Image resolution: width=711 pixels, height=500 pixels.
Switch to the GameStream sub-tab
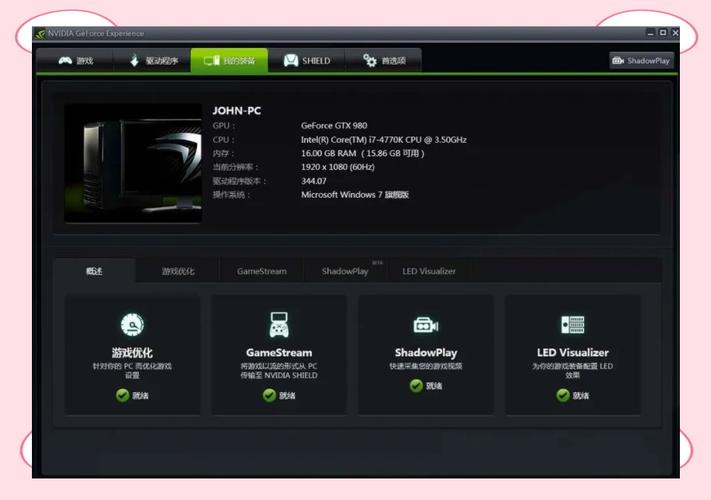[x=261, y=271]
